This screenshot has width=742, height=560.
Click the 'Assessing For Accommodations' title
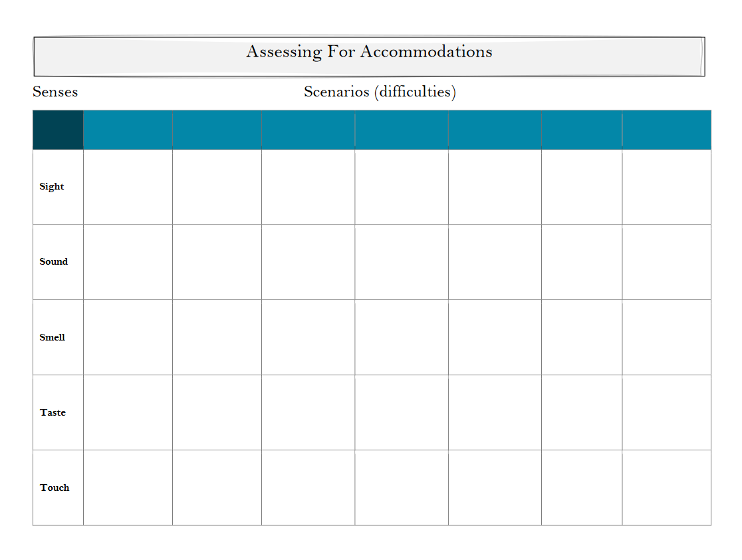tap(369, 52)
